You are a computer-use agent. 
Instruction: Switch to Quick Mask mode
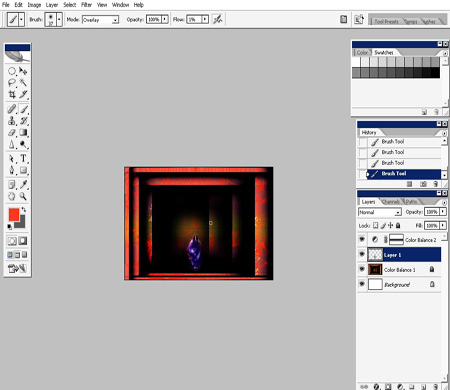(x=23, y=241)
